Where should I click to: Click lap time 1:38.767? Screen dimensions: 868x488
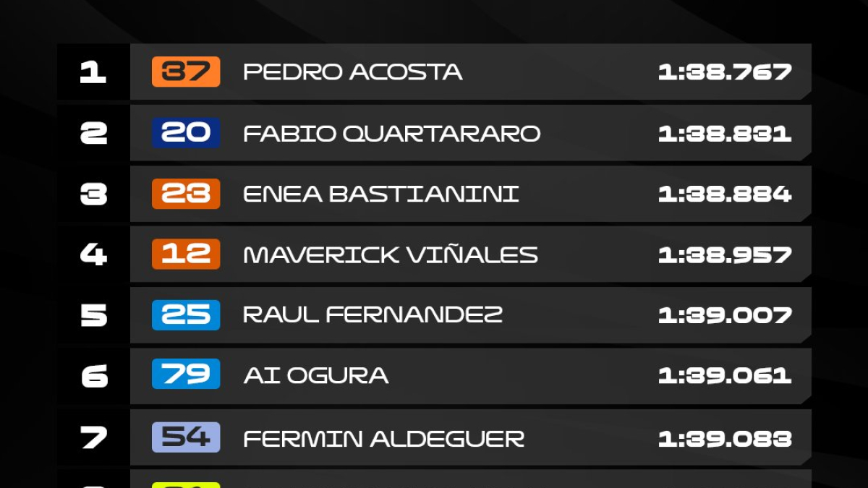coord(725,72)
